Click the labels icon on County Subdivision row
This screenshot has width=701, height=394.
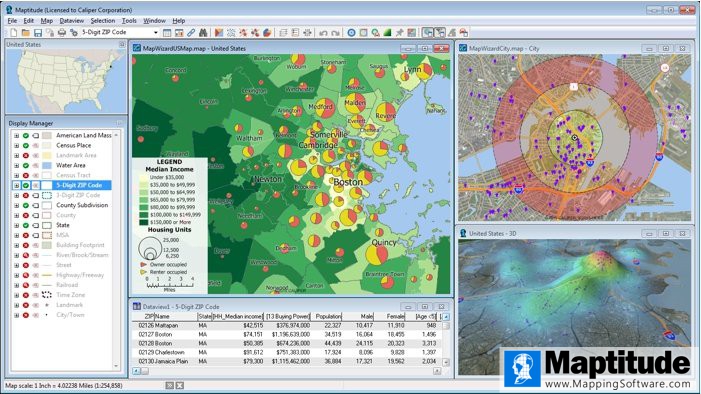point(35,205)
